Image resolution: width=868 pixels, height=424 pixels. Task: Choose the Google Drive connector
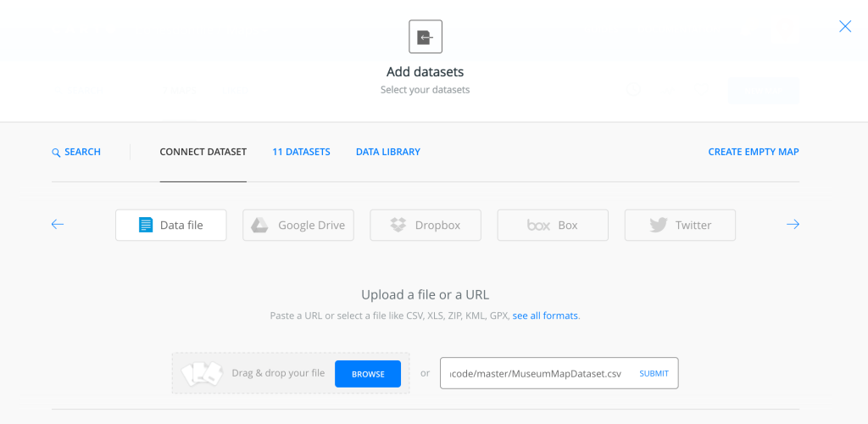(298, 226)
